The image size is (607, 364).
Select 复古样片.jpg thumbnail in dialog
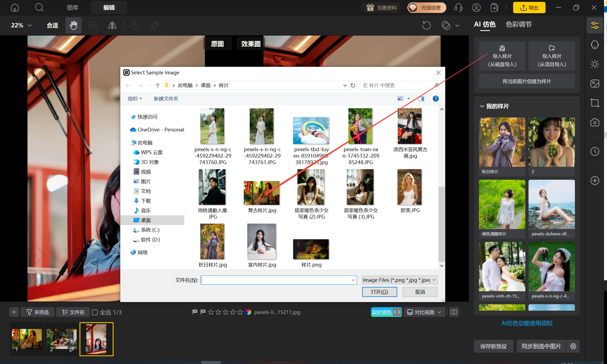coord(262,193)
